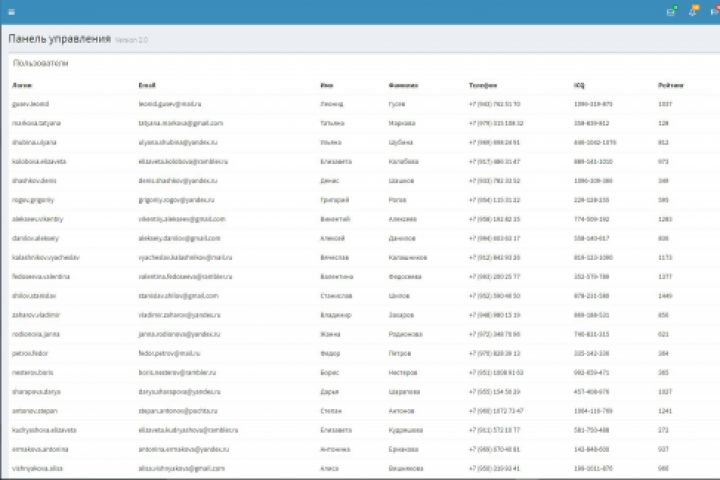
Task: Open the tasks flag icon
Action: click(715, 12)
